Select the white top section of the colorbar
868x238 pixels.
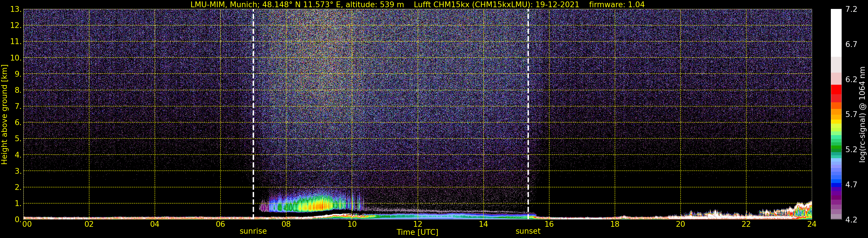click(x=836, y=33)
